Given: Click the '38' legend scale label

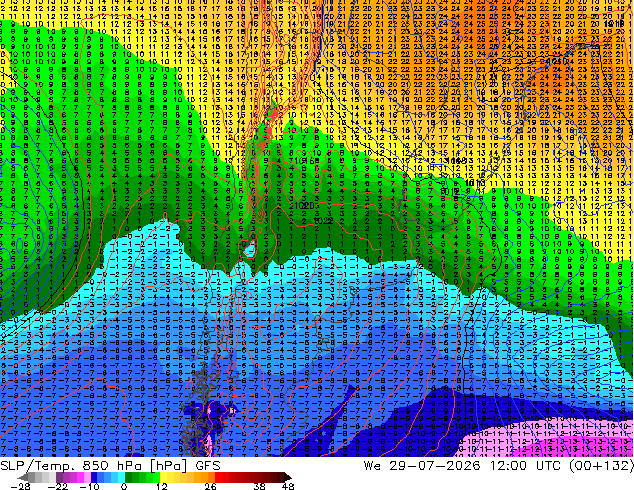Looking at the screenshot, I should [259, 486].
